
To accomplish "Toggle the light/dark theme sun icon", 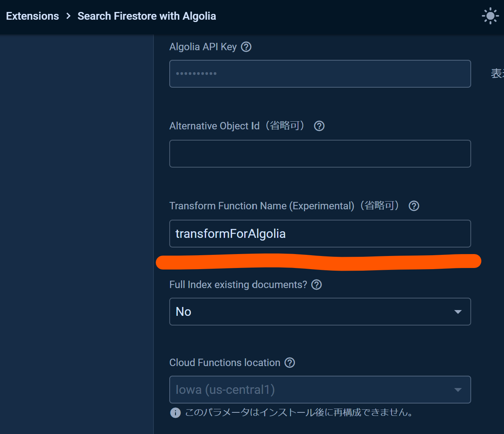I will click(490, 16).
